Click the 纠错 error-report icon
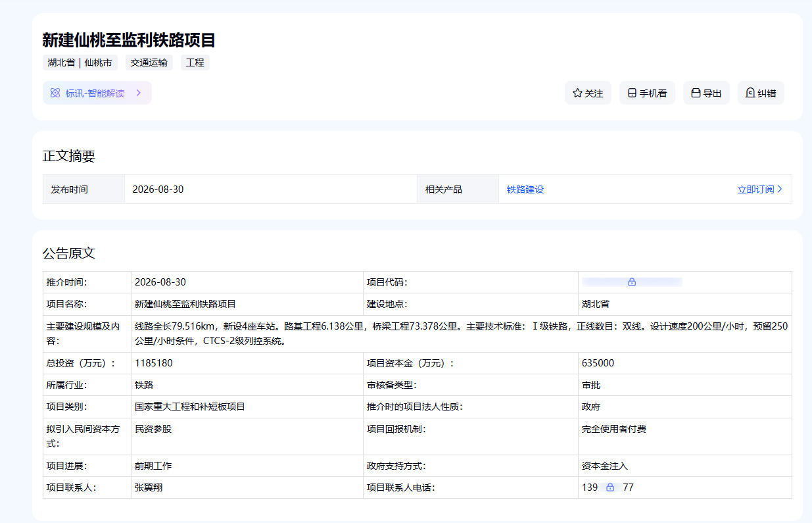Viewport: 812px width, 523px height. 750,93
